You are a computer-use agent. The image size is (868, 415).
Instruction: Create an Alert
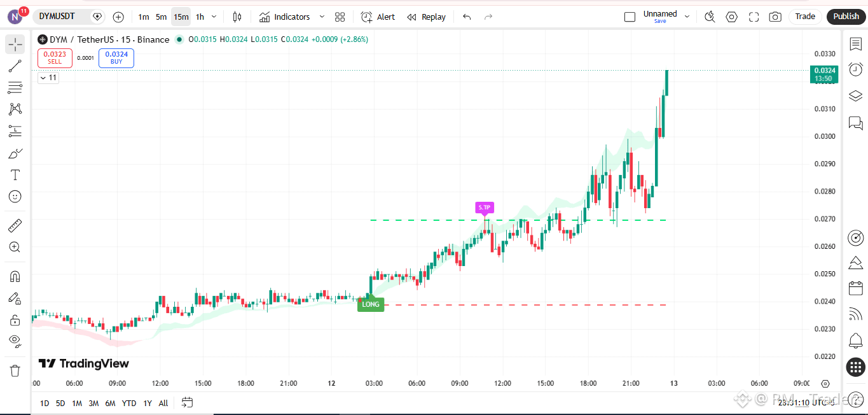coord(378,17)
